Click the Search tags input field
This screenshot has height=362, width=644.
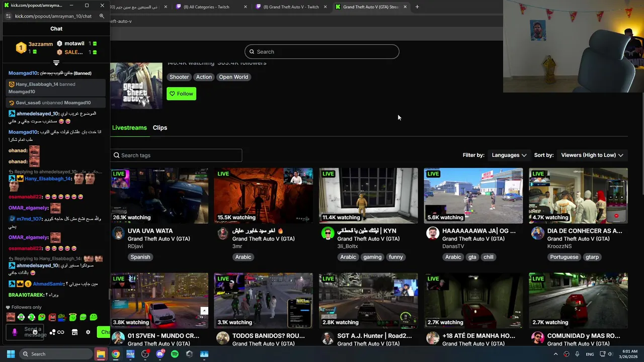coord(176,155)
